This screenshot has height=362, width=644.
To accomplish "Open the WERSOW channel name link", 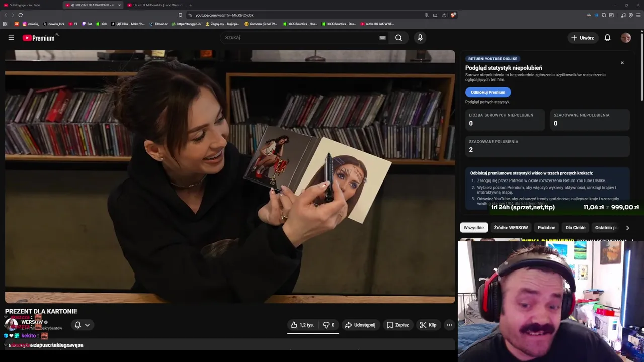I will coord(32,322).
